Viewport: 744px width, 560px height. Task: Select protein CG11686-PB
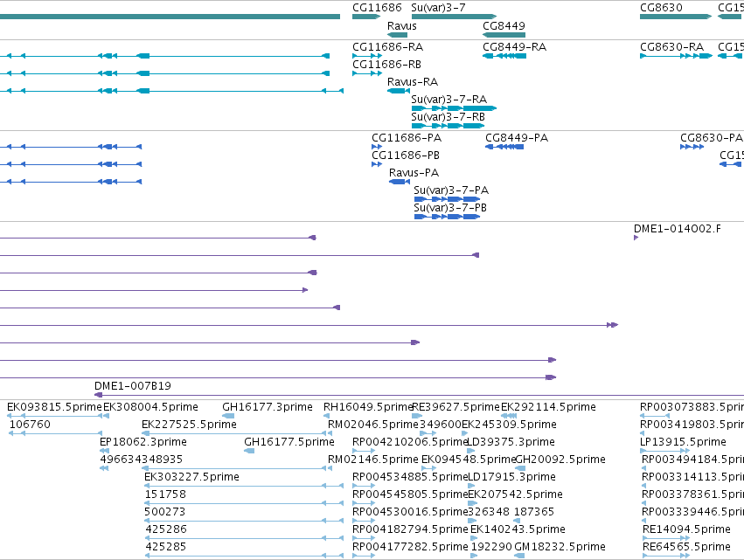377,164
